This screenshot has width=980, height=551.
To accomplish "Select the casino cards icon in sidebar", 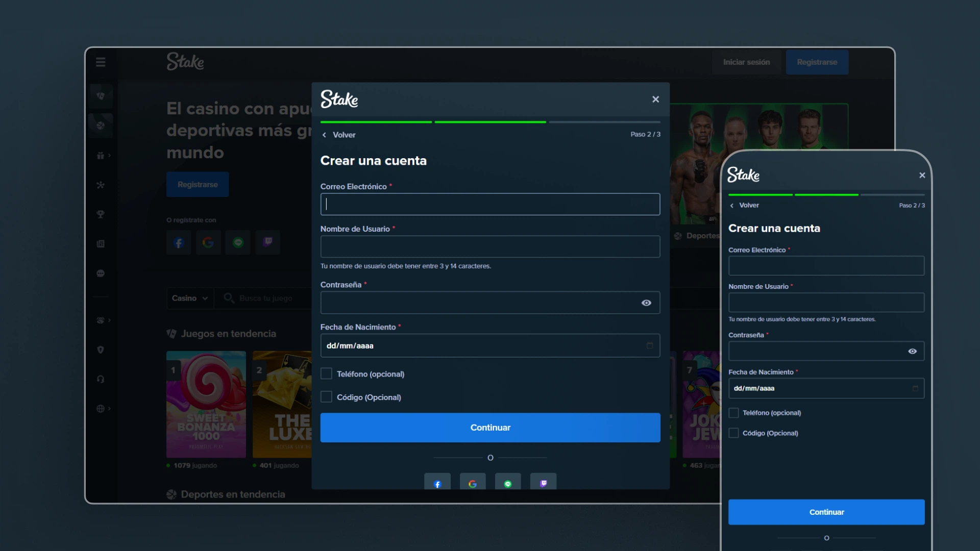I will click(x=101, y=96).
